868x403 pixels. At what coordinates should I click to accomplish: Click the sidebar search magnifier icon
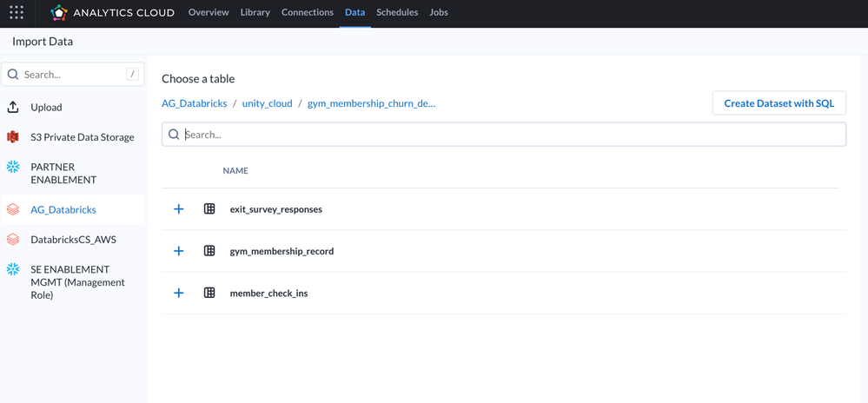coord(13,74)
